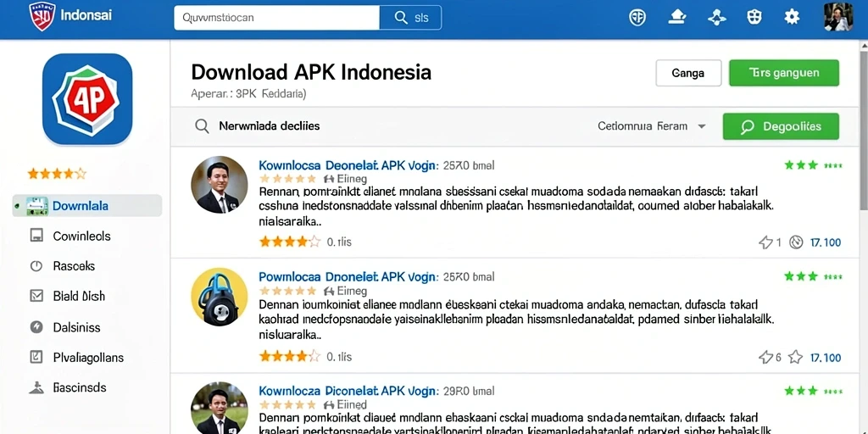Click the blue search button labeled sls
This screenshot has width=868, height=434.
[411, 18]
